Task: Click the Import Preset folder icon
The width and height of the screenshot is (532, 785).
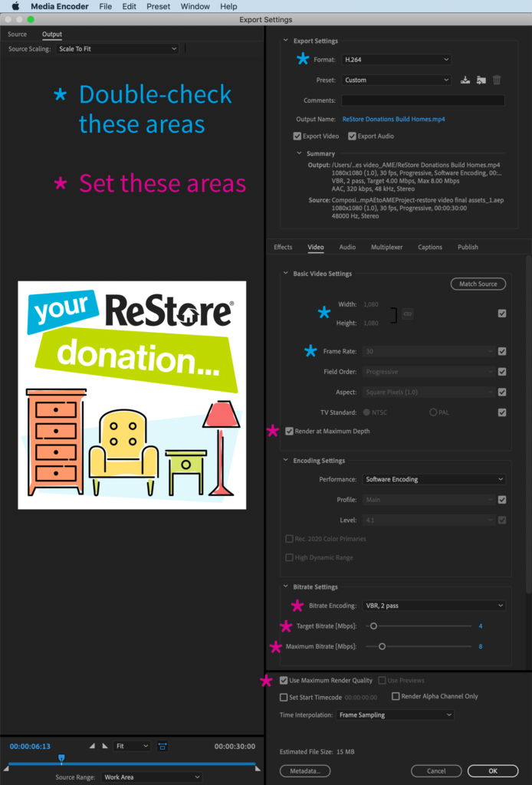Action: [481, 80]
